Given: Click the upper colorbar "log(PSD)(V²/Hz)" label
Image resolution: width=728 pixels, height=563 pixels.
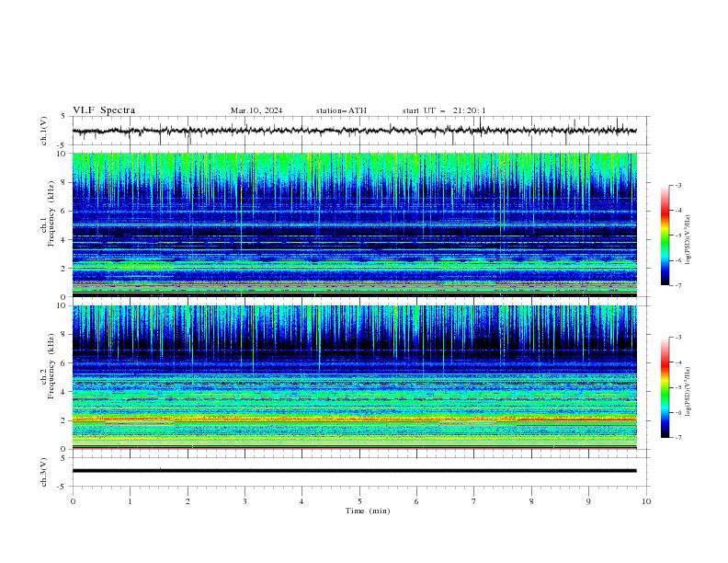Looking at the screenshot, I should pyautogui.click(x=688, y=240).
